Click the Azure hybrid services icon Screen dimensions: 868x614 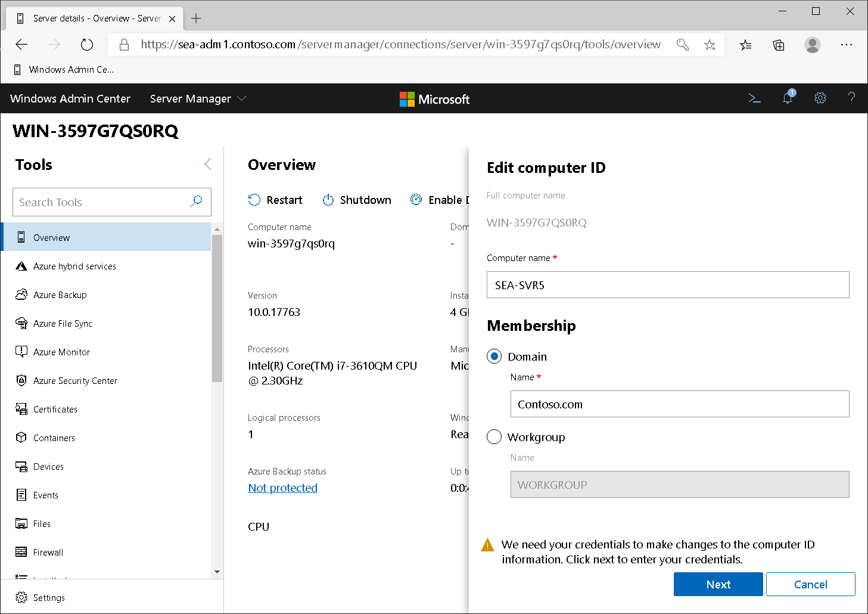pyautogui.click(x=21, y=266)
